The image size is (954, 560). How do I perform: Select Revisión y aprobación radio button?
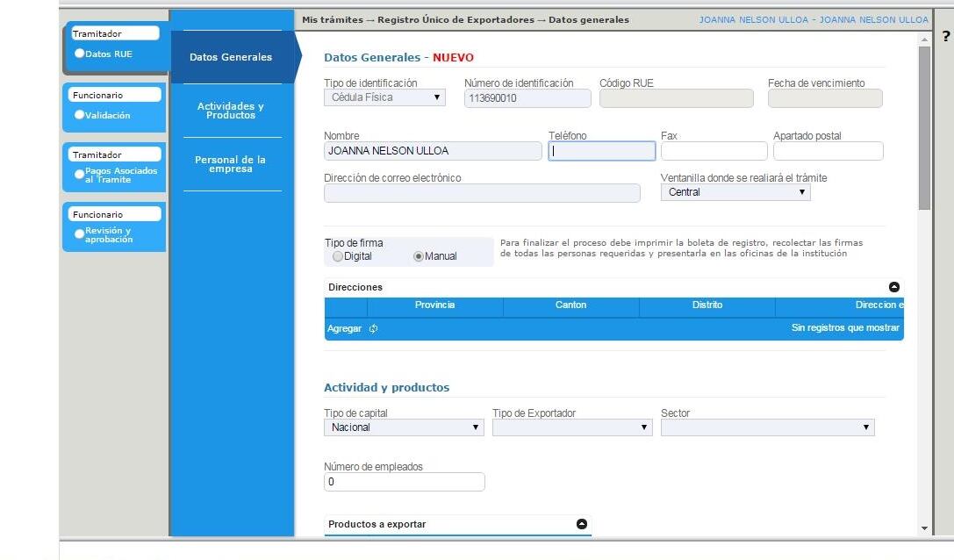click(79, 234)
